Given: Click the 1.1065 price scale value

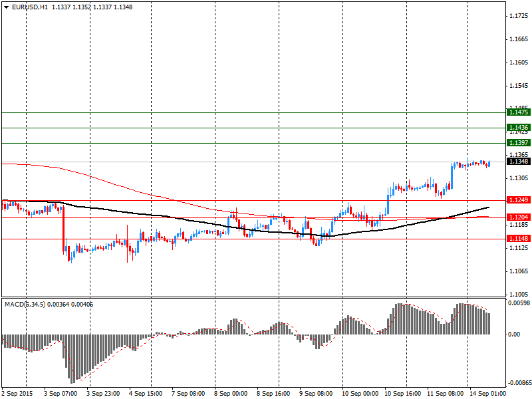Looking at the screenshot, I should pos(519,271).
